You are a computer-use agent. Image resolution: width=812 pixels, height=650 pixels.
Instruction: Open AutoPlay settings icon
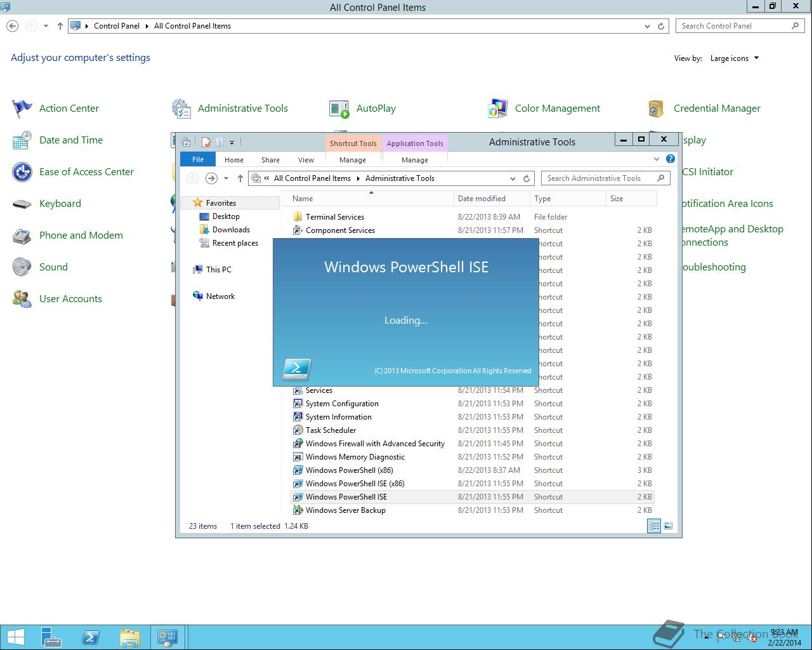pos(339,109)
